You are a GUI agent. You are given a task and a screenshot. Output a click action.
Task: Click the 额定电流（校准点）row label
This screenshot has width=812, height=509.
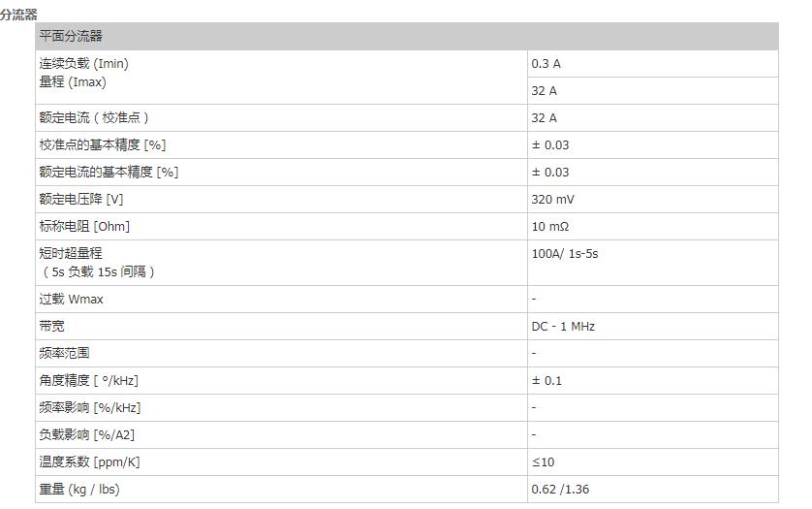point(94,118)
